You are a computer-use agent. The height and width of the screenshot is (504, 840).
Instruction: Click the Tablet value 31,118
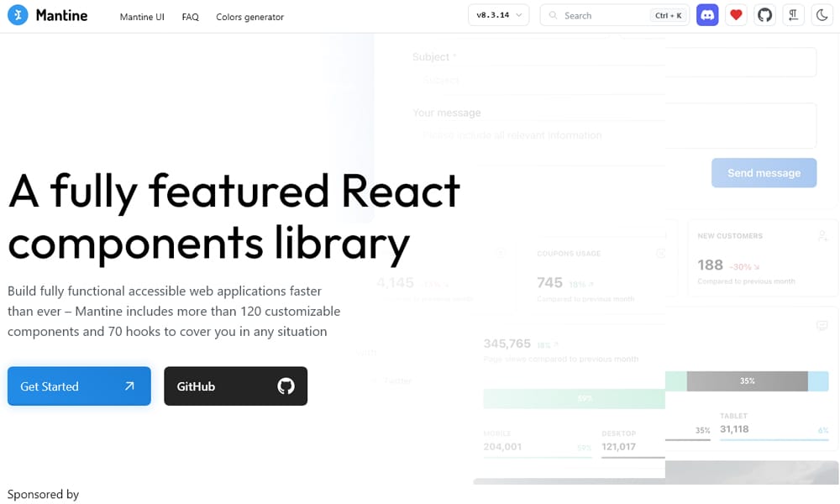point(734,429)
